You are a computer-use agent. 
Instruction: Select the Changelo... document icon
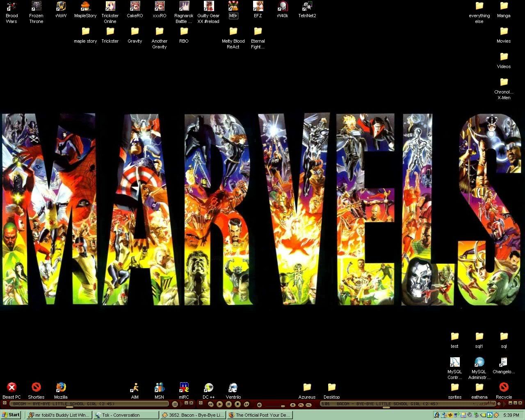click(504, 366)
